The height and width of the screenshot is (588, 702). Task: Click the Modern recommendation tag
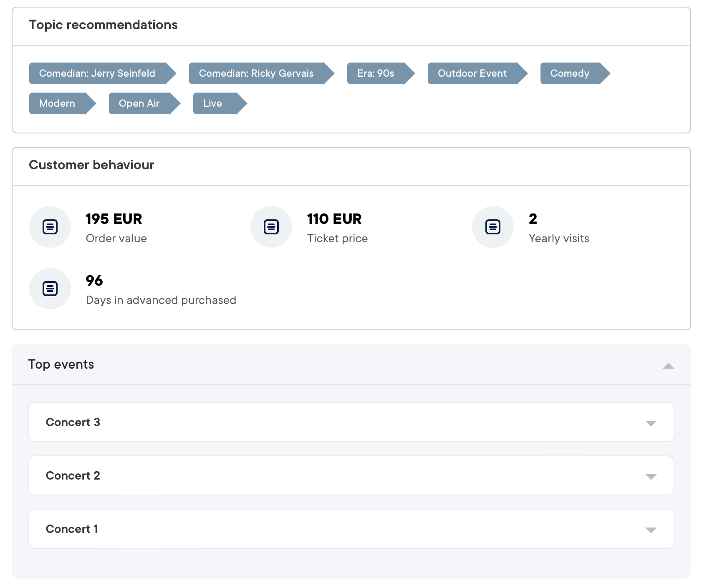[57, 103]
